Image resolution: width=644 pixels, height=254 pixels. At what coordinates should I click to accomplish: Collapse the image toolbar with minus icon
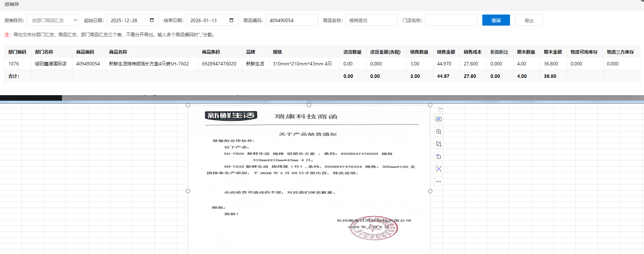tap(440, 109)
